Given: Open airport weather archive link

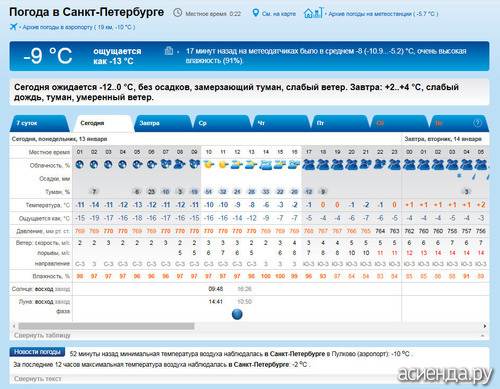Looking at the screenshot, I should pos(79,27).
